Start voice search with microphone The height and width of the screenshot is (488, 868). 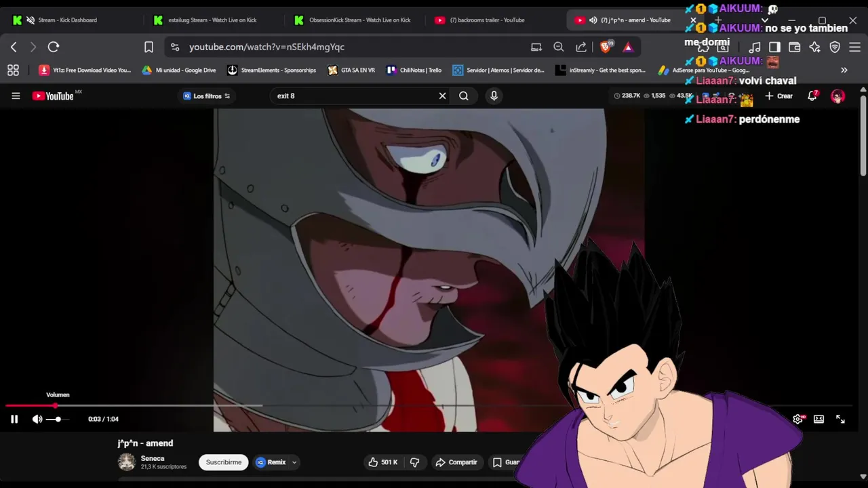click(x=494, y=96)
